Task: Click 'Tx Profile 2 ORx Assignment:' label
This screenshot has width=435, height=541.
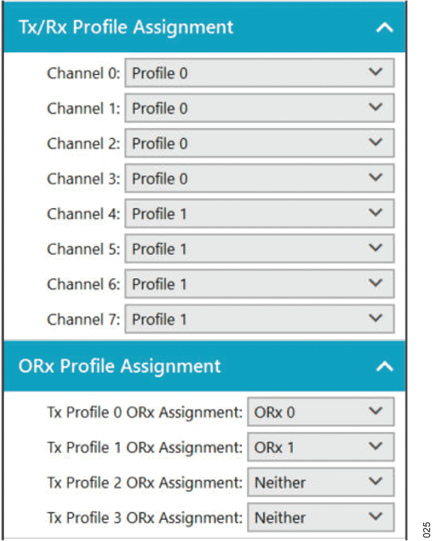Action: [145, 483]
